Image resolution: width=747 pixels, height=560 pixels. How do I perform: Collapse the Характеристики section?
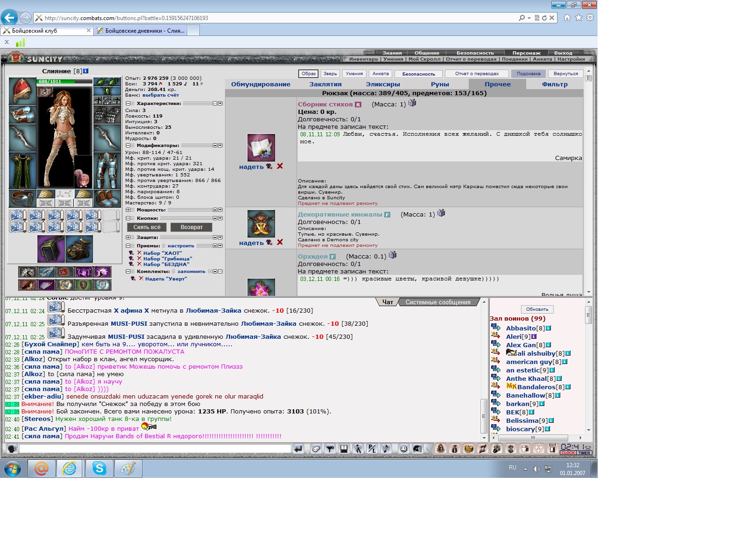[128, 104]
